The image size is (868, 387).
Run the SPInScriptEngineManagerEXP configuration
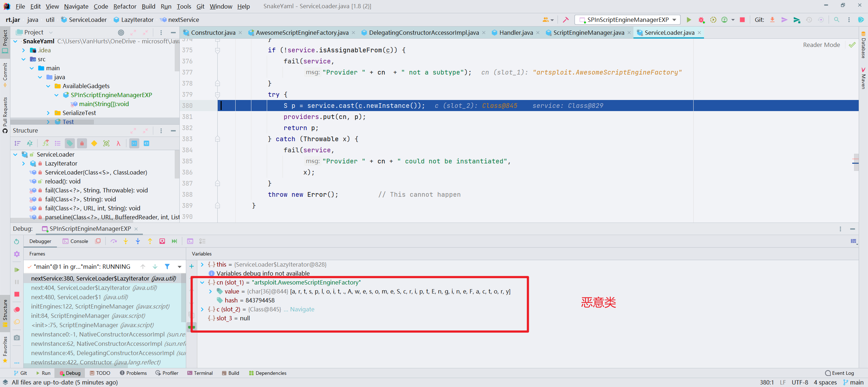(689, 20)
